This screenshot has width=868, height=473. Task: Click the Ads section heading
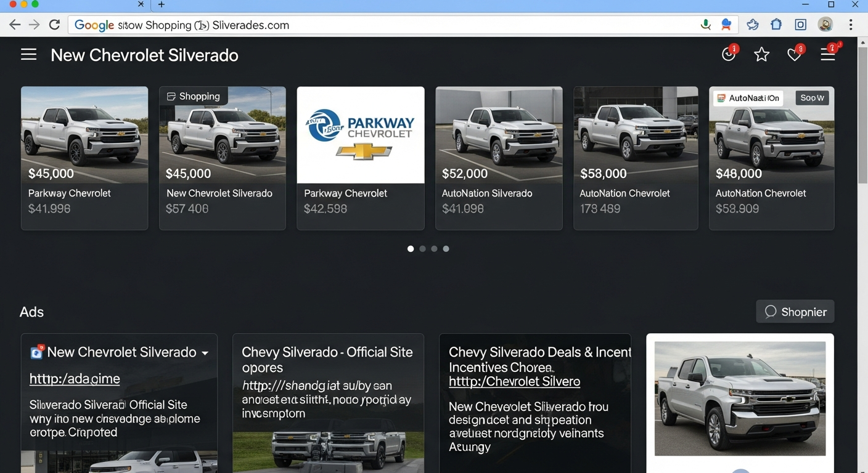coord(31,312)
